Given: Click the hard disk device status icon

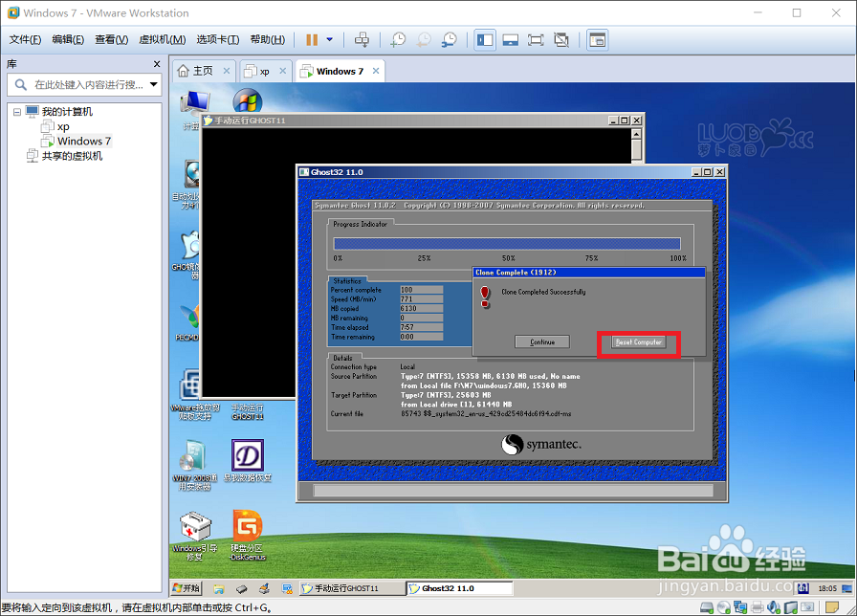Looking at the screenshot, I should (x=707, y=607).
